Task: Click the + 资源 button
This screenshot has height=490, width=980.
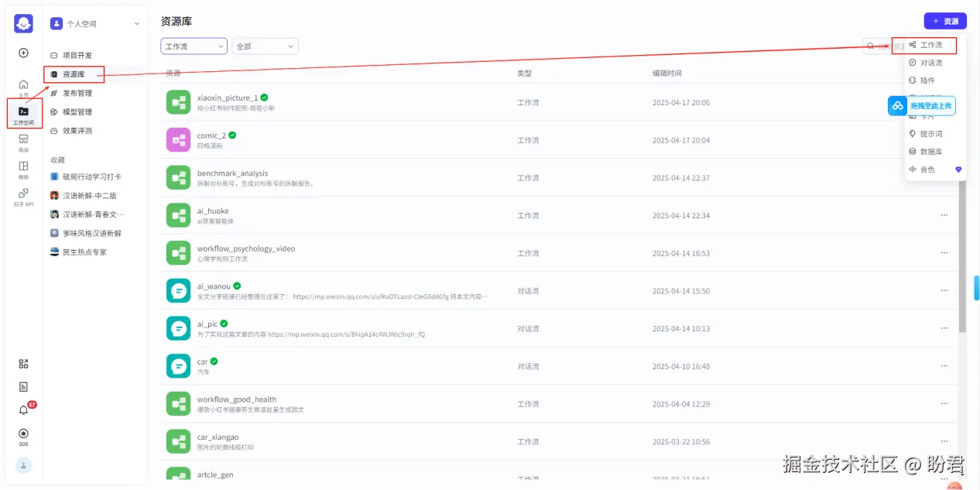Action: [945, 22]
